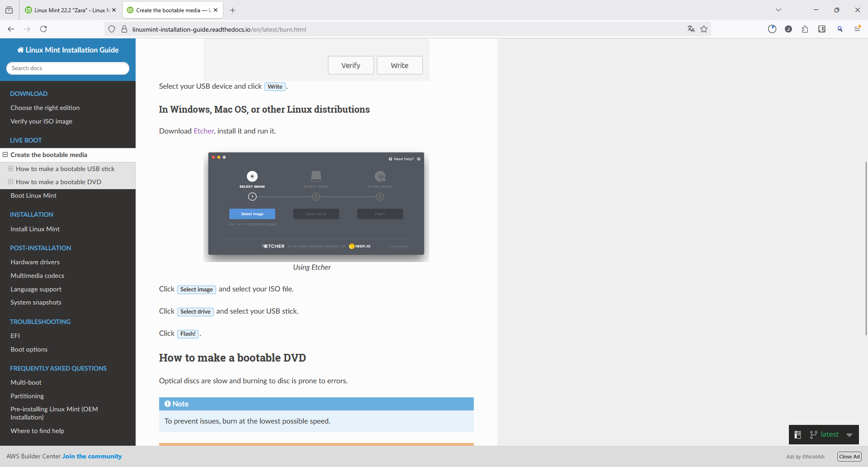Follow the Etcher download link
The image size is (868, 467).
click(203, 131)
